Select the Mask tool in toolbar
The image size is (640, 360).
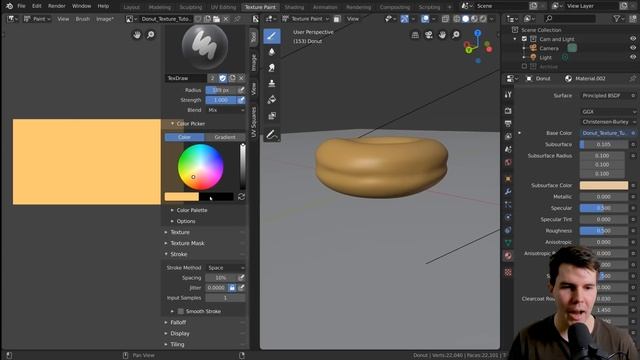click(x=272, y=116)
